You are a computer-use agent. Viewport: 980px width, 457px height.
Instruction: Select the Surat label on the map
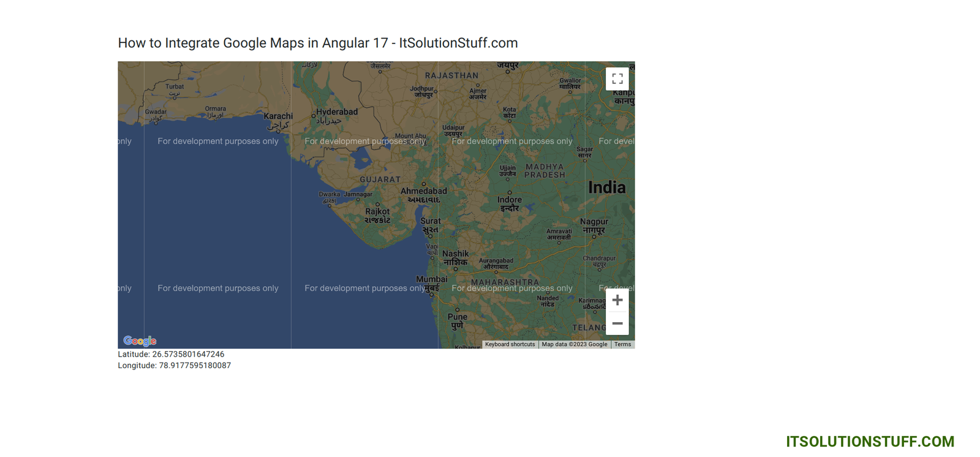pyautogui.click(x=430, y=221)
